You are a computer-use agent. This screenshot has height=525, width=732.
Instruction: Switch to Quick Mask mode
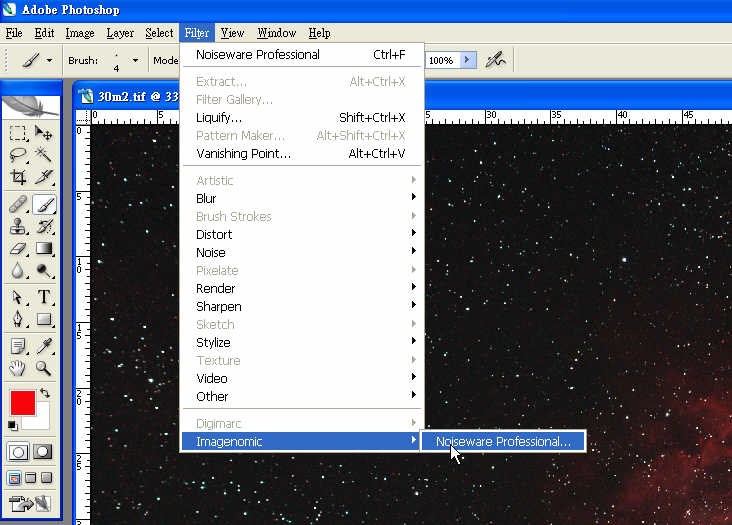click(42, 452)
